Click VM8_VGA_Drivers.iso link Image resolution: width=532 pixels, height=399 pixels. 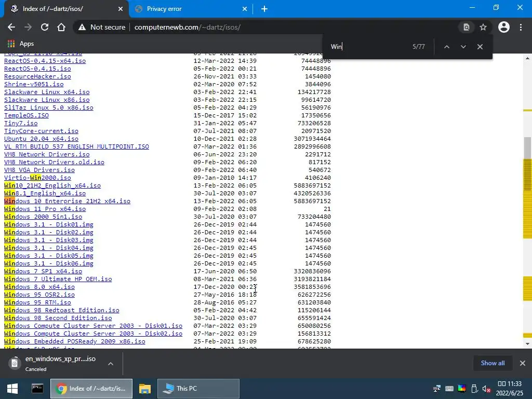coord(39,170)
